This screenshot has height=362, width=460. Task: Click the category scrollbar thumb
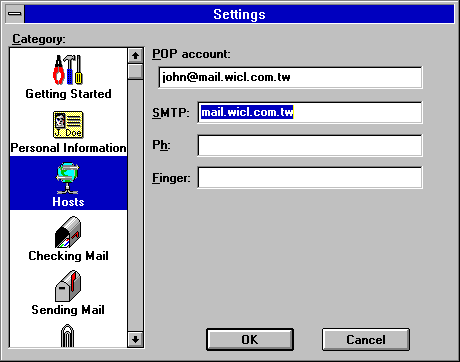[135, 71]
